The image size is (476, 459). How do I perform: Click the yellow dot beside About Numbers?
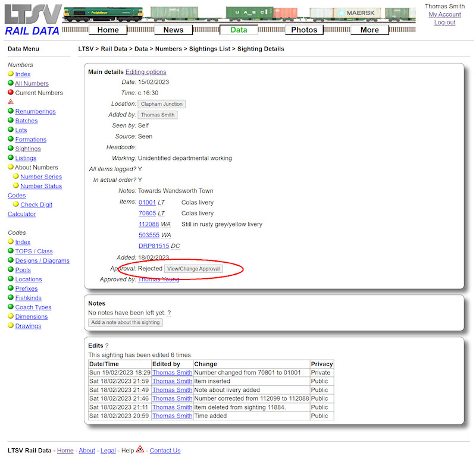click(10, 167)
